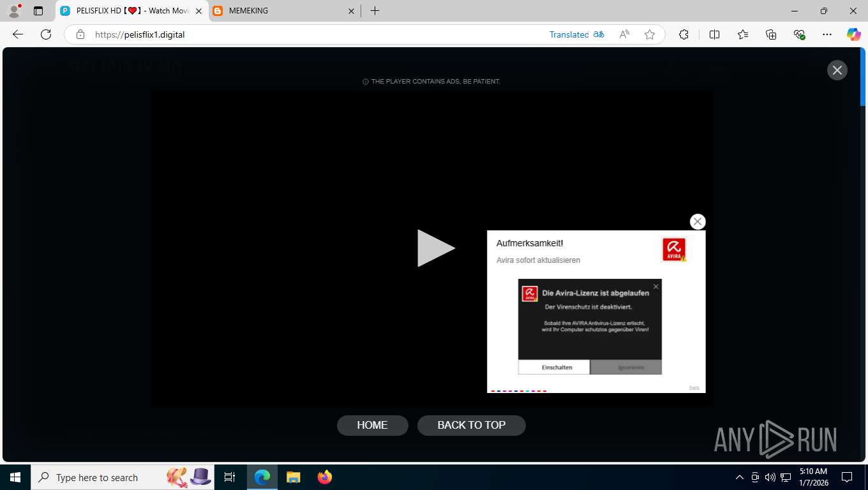Screen dimensions: 868x490
Task: Add this page to favorites
Action: pyautogui.click(x=650, y=34)
